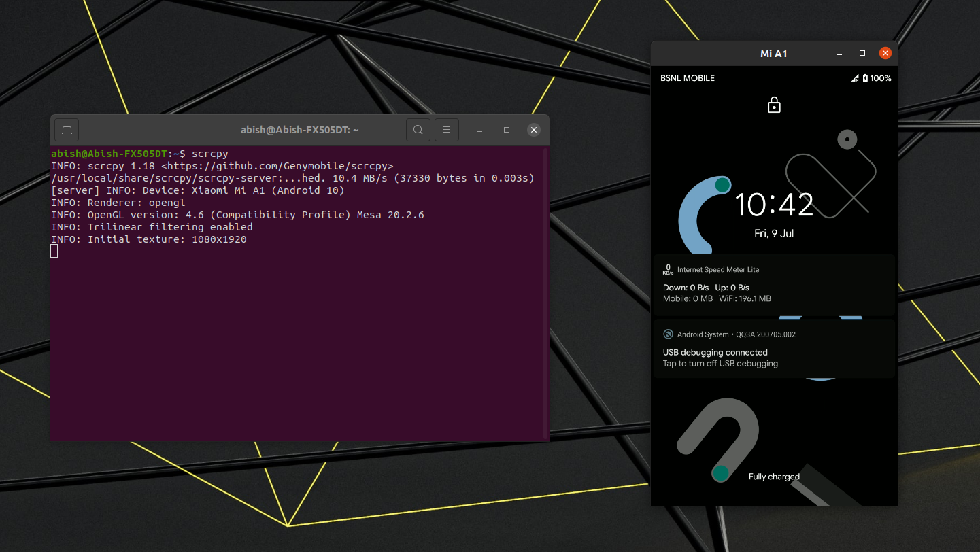
Task: Tap the Fri, 9 Jul date
Action: [x=774, y=233]
